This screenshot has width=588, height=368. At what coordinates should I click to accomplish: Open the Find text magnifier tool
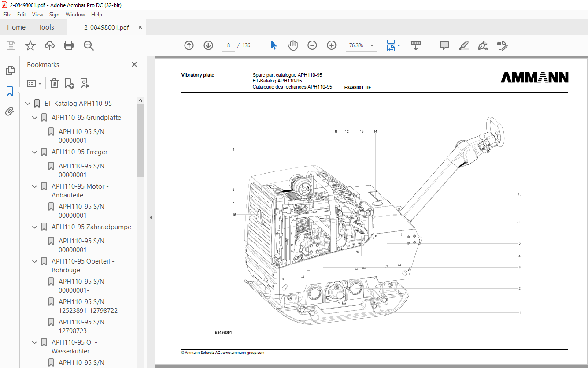89,45
